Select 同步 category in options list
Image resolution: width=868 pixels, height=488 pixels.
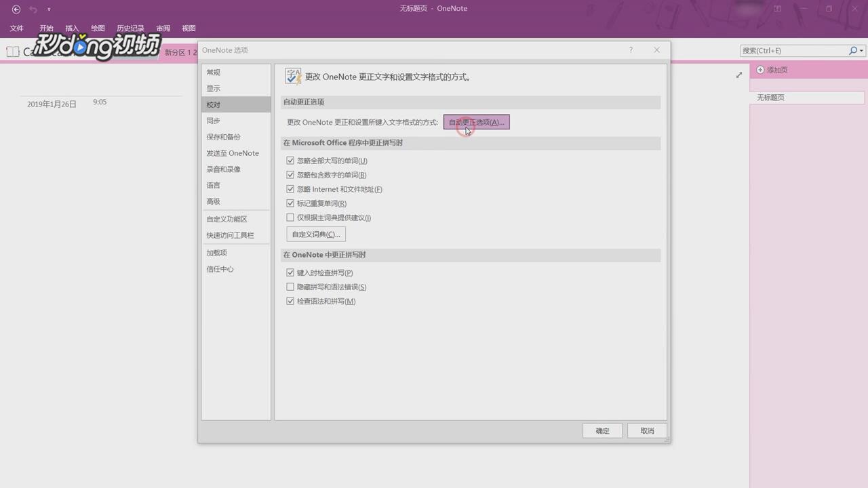click(x=236, y=121)
